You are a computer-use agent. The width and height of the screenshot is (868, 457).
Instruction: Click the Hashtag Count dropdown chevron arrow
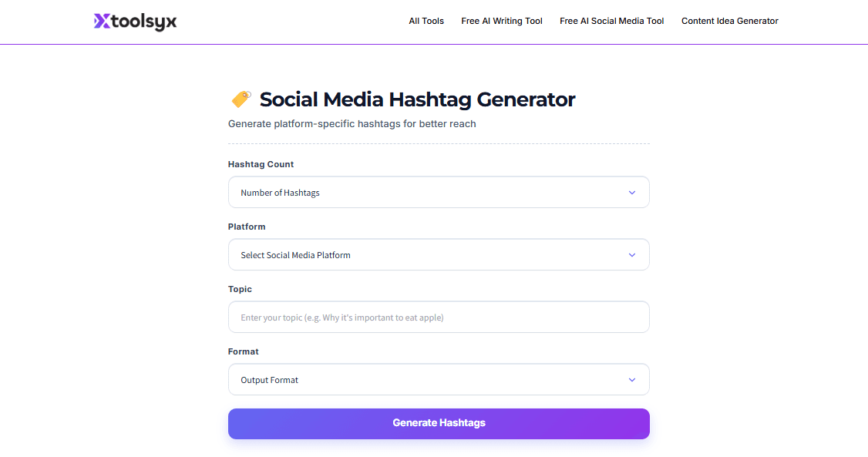632,193
